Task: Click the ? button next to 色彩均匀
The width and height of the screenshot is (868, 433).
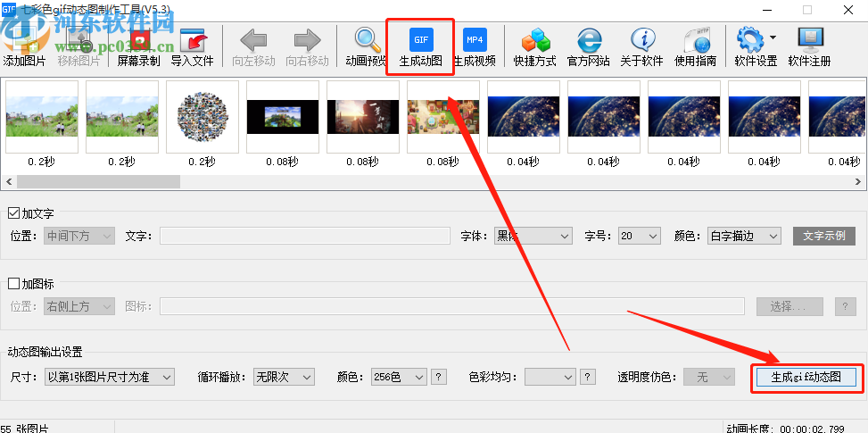Action: point(588,377)
